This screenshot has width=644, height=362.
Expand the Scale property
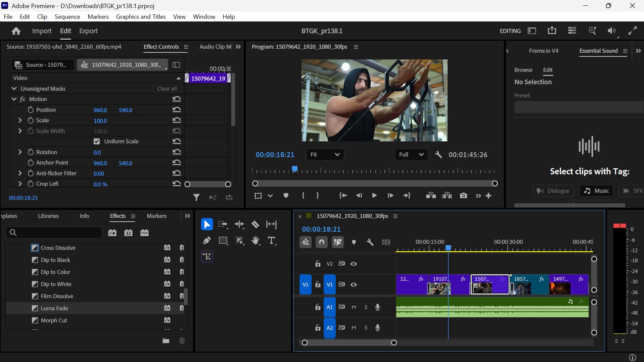(20, 120)
